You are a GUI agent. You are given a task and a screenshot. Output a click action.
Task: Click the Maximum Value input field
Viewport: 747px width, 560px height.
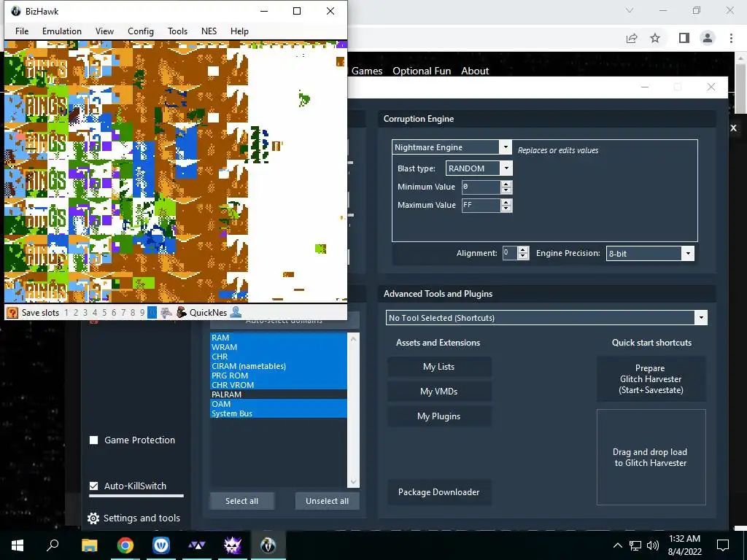[481, 205]
